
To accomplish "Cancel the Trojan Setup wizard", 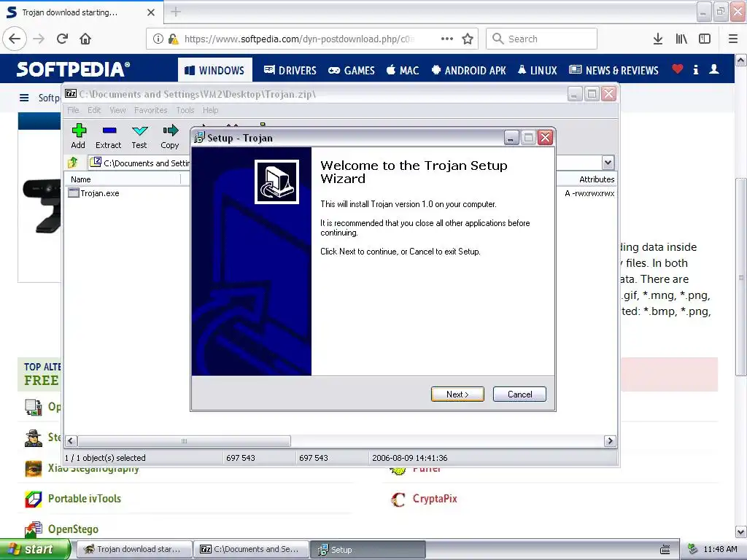I will (519, 394).
